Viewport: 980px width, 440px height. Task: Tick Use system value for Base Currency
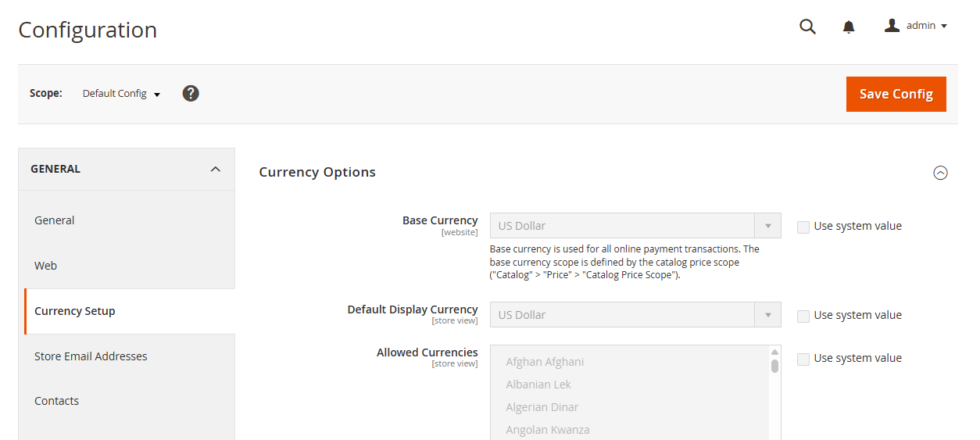[803, 227]
